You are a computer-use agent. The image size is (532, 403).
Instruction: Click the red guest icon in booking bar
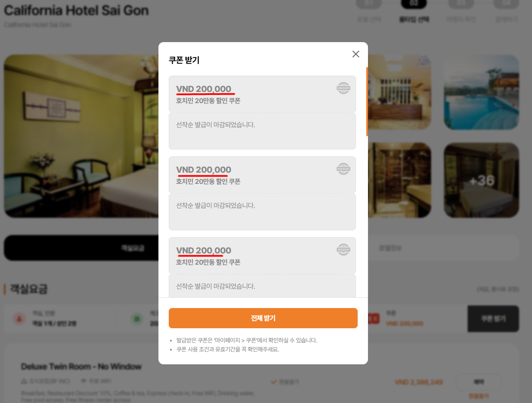(x=18, y=319)
